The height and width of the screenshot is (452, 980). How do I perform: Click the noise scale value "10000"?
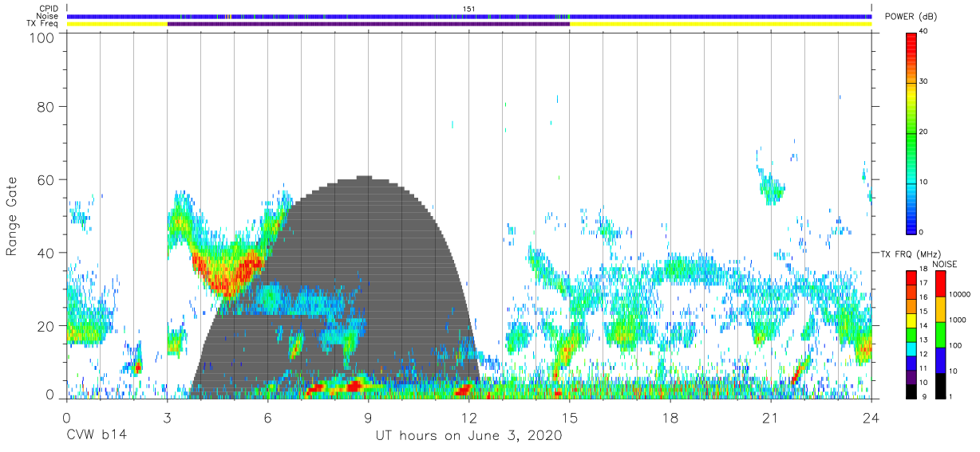coord(959,293)
